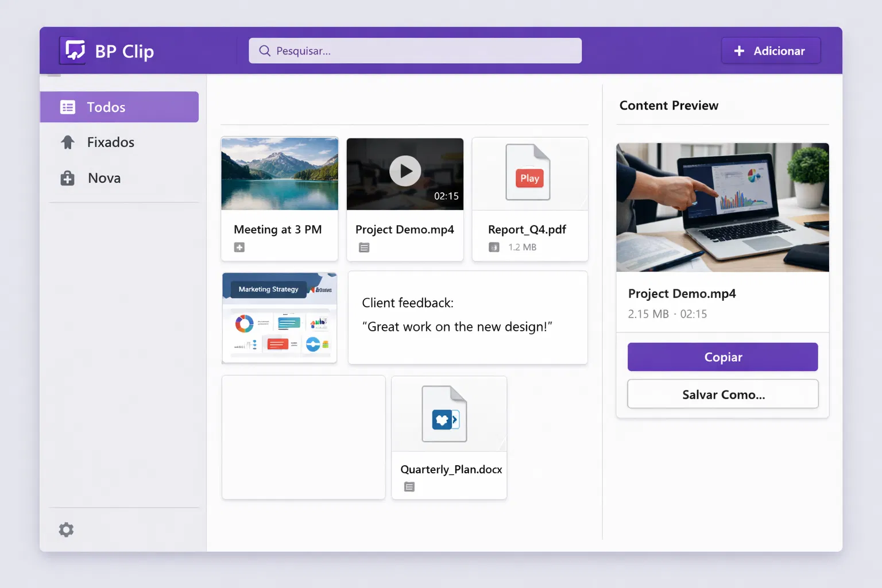Click the BP Clip logo icon
This screenshot has width=882, height=588.
point(73,51)
